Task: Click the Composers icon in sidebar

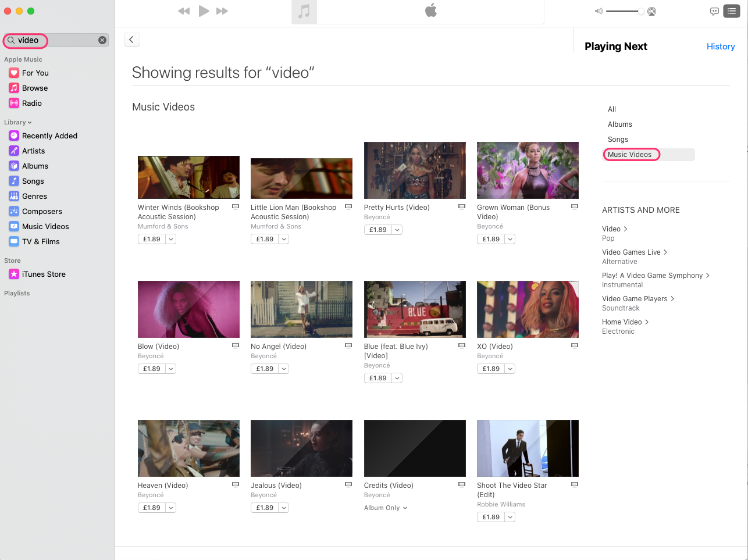Action: tap(14, 211)
